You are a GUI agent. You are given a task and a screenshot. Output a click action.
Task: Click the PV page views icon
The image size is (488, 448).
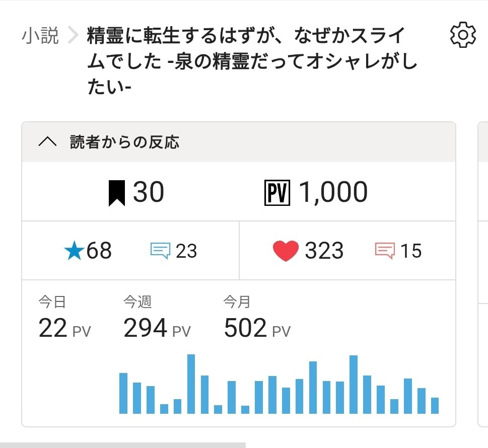coord(277,193)
